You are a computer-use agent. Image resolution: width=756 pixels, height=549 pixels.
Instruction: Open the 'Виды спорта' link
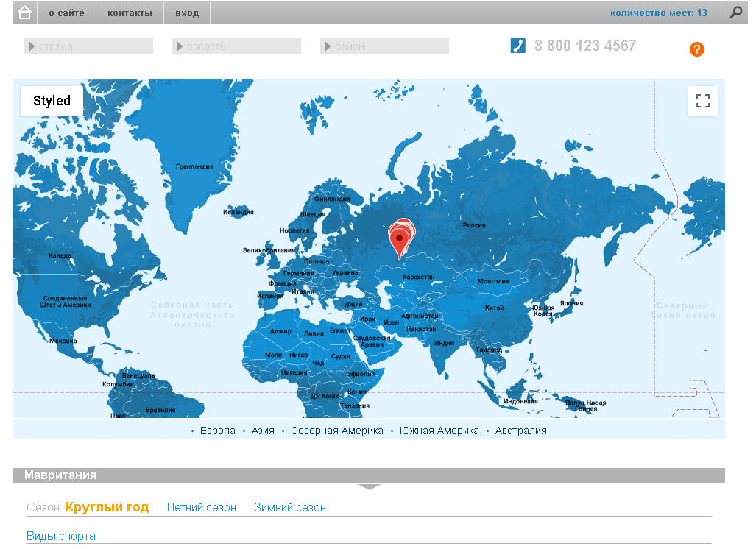tap(61, 536)
